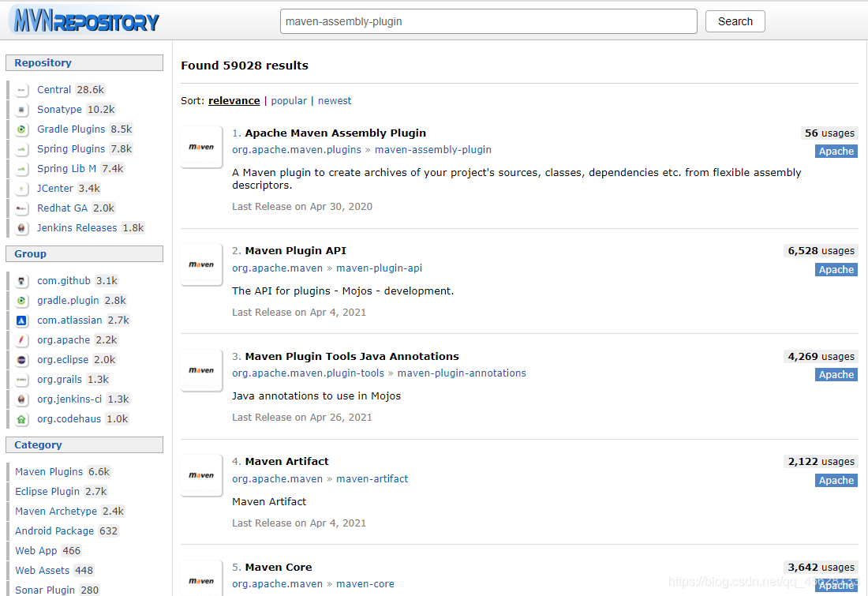Open Maven Plugin API result title
The height and width of the screenshot is (596, 868).
click(296, 251)
